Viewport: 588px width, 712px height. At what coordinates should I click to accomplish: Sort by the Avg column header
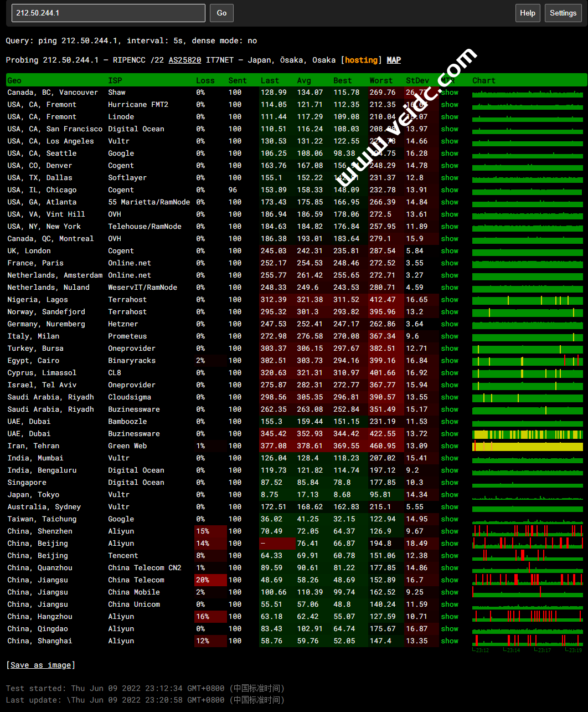[x=304, y=80]
